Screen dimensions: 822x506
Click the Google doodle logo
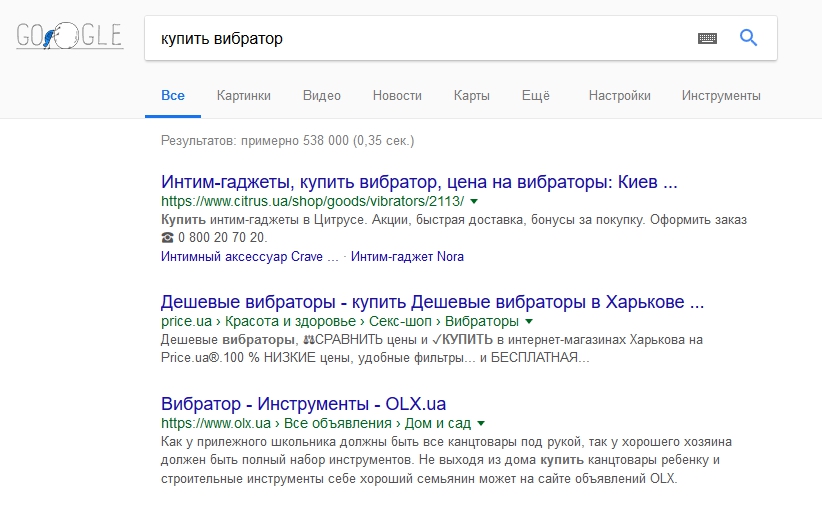[x=70, y=36]
